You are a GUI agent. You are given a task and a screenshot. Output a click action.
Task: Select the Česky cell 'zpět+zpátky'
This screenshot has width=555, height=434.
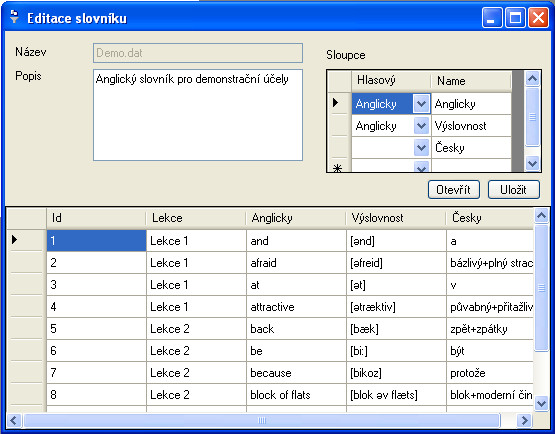point(490,329)
